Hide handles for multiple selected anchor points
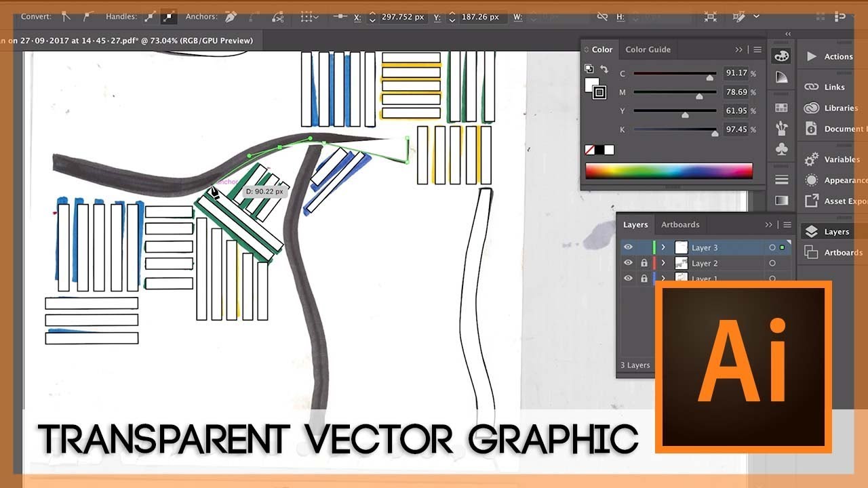This screenshot has width=868, height=488. pyautogui.click(x=169, y=16)
